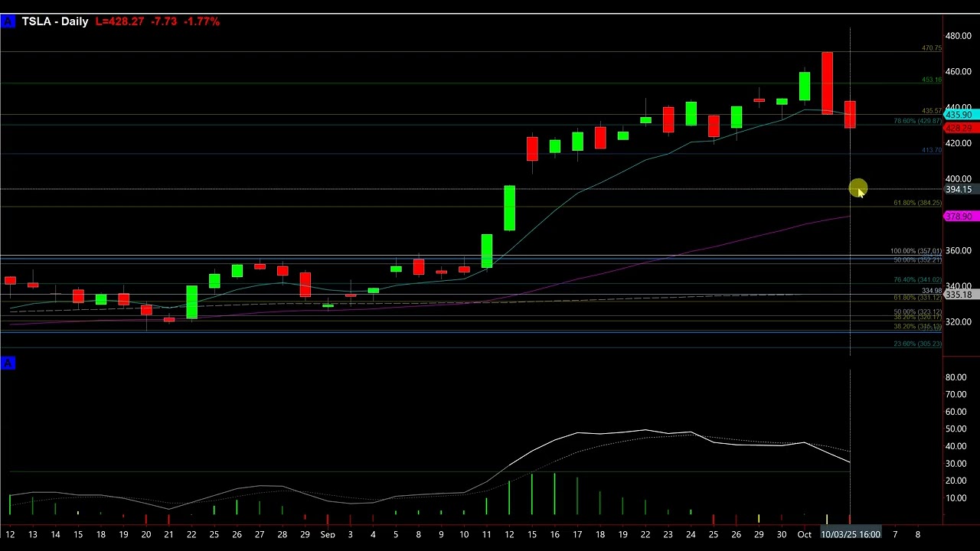The height and width of the screenshot is (551, 980).
Task: Select the tall green candle near 394 level
Action: [509, 208]
